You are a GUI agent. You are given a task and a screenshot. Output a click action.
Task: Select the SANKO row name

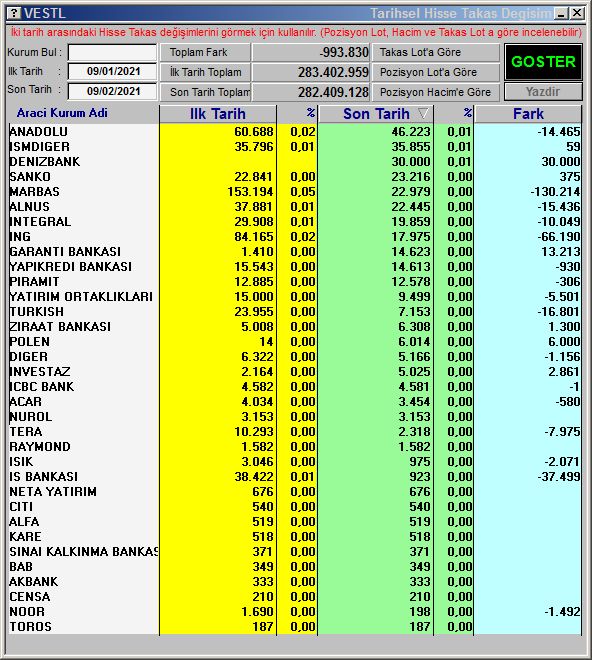pos(30,177)
